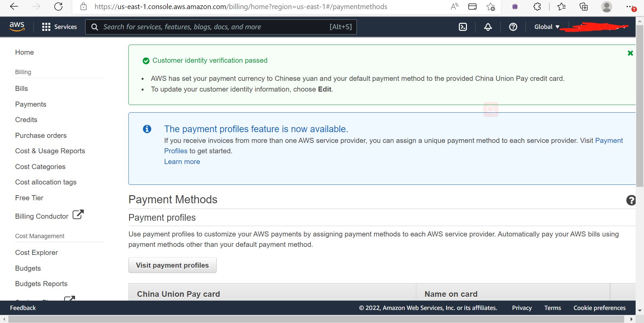Open the Terms footer link

(552, 308)
